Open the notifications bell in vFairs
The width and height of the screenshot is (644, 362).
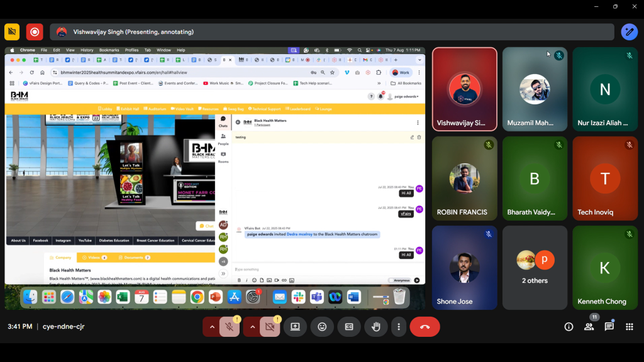click(x=380, y=96)
